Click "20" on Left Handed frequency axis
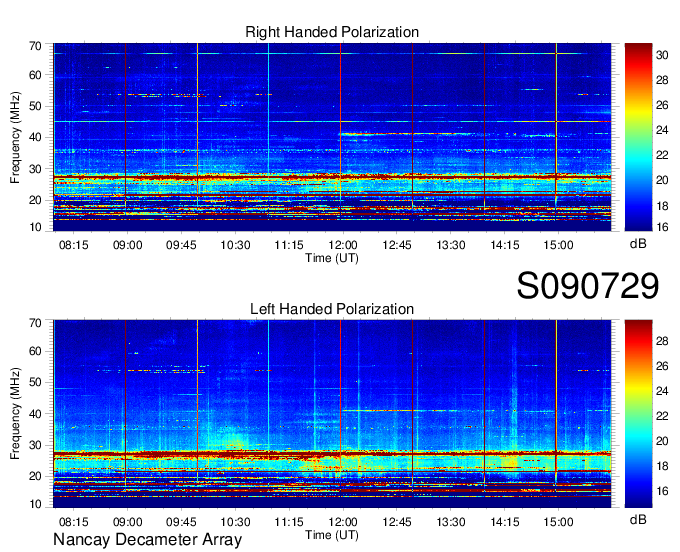The height and width of the screenshot is (552, 680). click(35, 476)
